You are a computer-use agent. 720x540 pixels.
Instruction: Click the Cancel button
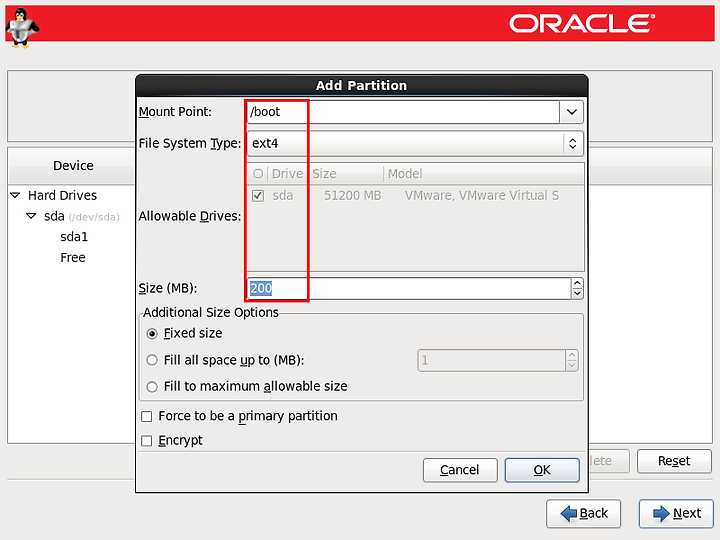460,470
